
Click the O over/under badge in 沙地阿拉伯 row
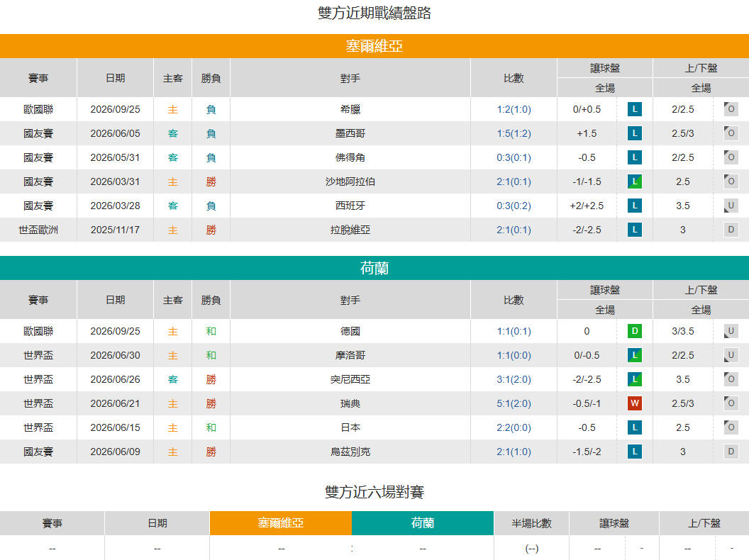[731, 181]
